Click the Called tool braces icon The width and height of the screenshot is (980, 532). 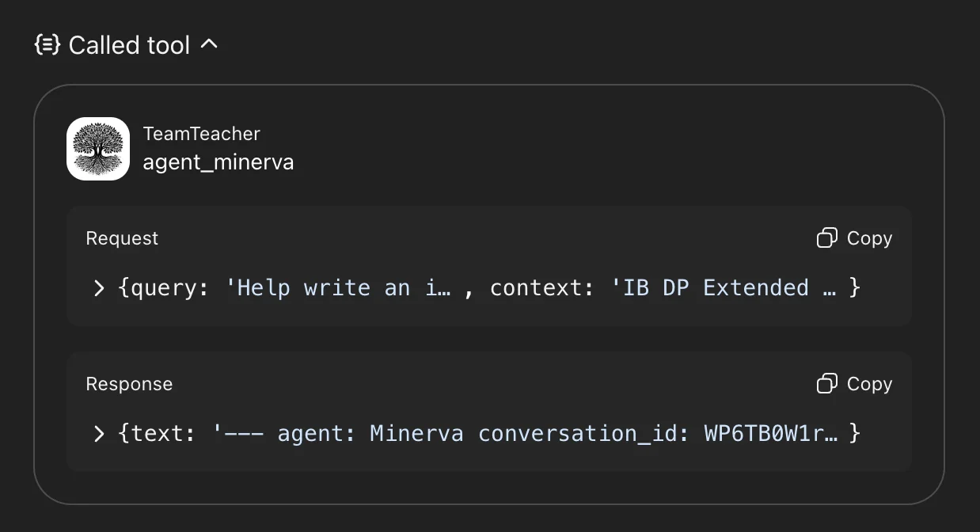(x=48, y=45)
